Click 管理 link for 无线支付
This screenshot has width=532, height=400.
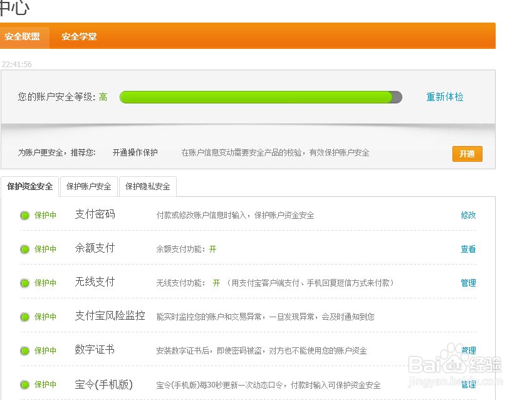click(x=468, y=283)
